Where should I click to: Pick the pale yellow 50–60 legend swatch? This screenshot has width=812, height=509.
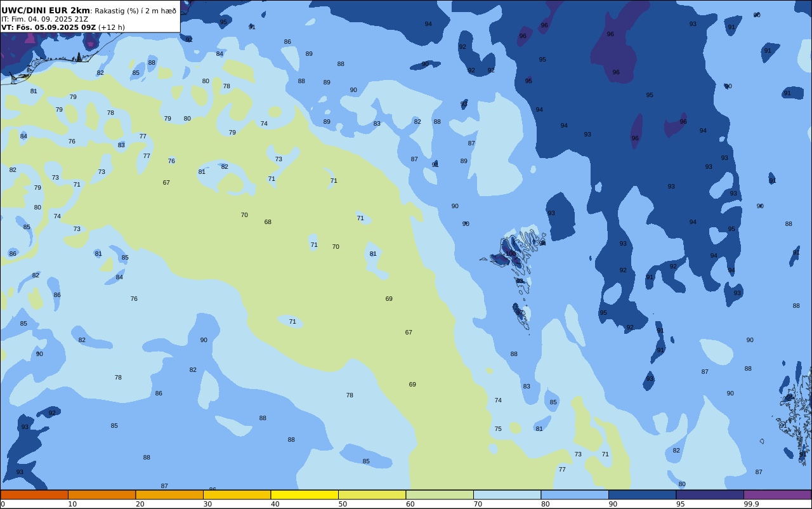[x=372, y=494]
